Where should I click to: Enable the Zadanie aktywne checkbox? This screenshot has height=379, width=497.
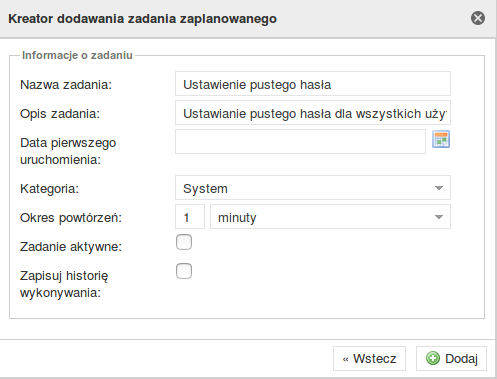184,242
